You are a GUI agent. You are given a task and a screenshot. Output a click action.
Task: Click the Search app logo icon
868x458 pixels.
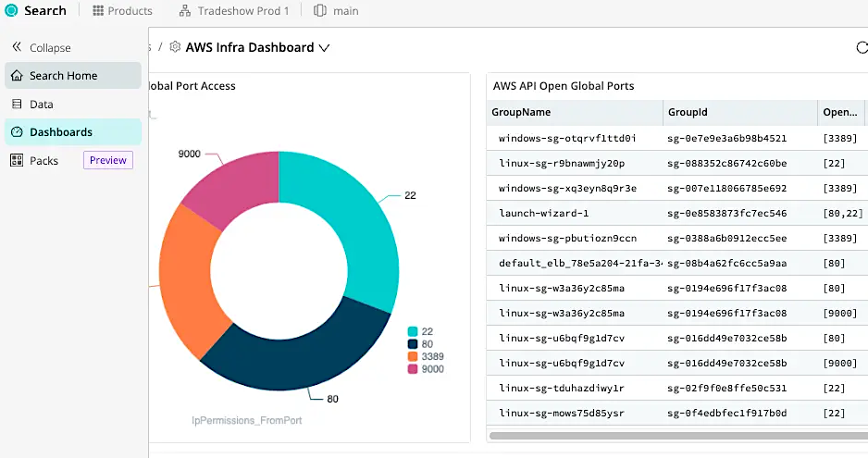tap(11, 10)
